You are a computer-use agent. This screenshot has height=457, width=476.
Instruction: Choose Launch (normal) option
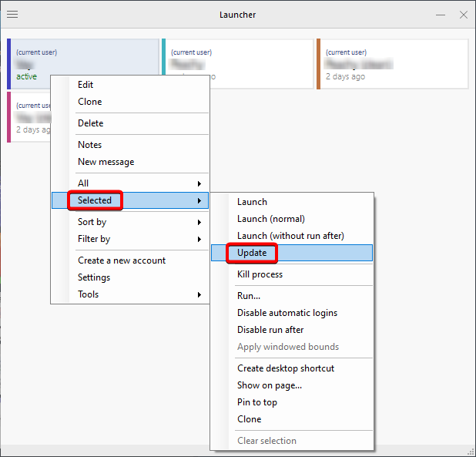tap(292, 219)
